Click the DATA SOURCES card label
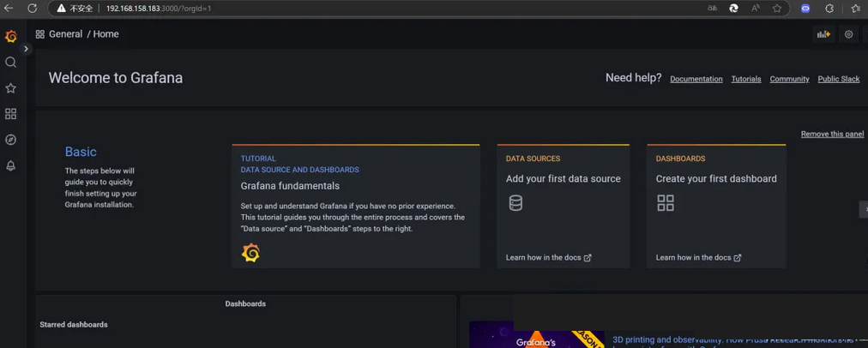Image resolution: width=868 pixels, height=348 pixels. click(533, 159)
